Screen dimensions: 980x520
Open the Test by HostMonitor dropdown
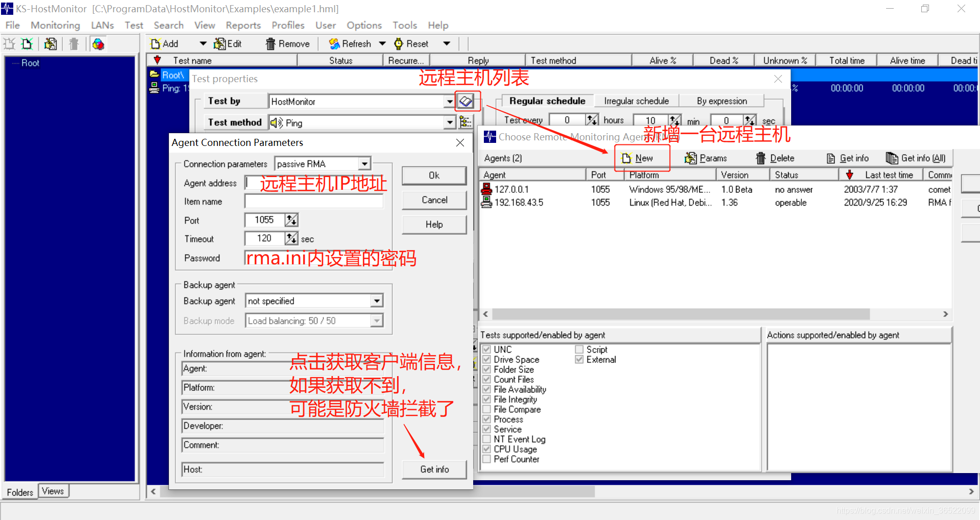[x=449, y=101]
